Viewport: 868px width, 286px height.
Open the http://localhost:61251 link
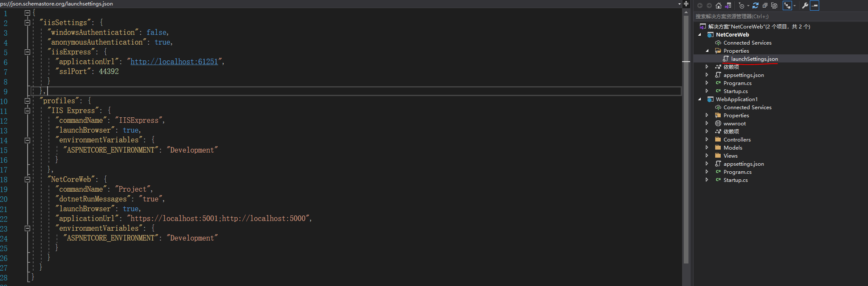tap(174, 62)
